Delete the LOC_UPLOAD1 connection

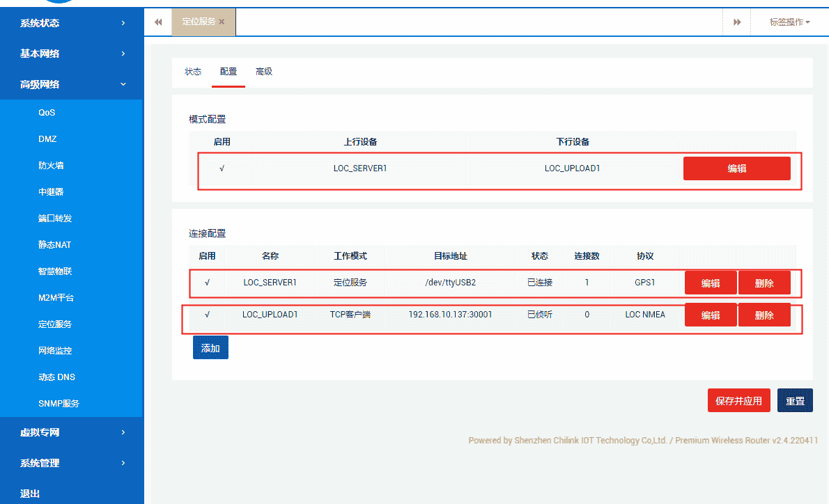764,315
